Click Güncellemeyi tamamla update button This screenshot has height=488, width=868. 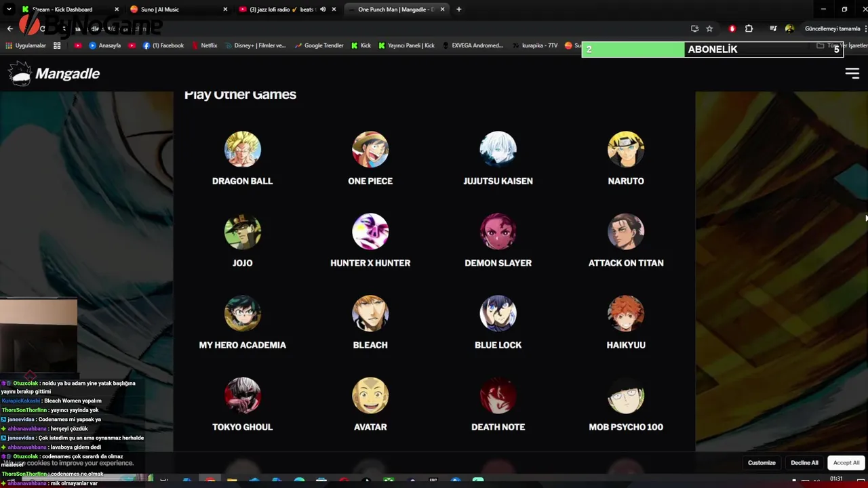click(831, 28)
